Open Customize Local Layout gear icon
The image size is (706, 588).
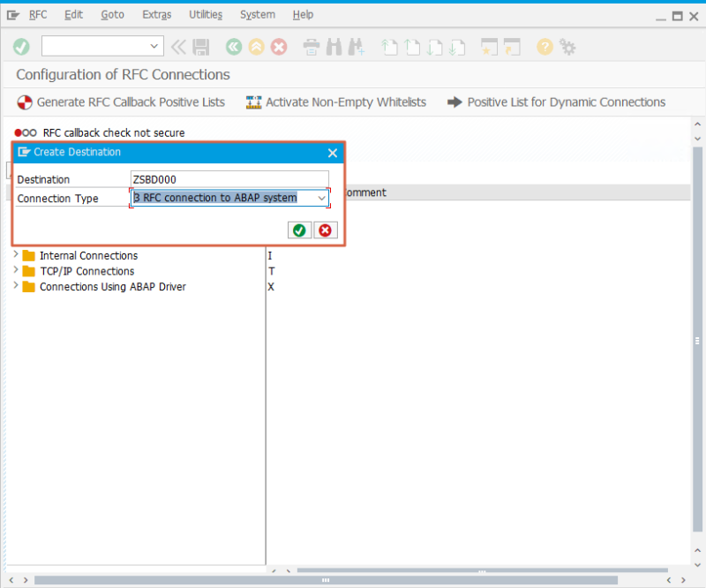click(567, 47)
